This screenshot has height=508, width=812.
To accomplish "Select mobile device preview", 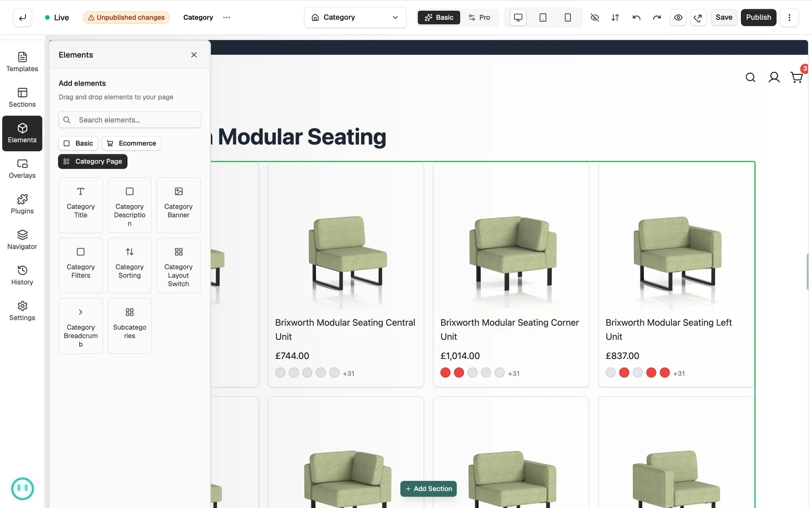I will [x=568, y=17].
